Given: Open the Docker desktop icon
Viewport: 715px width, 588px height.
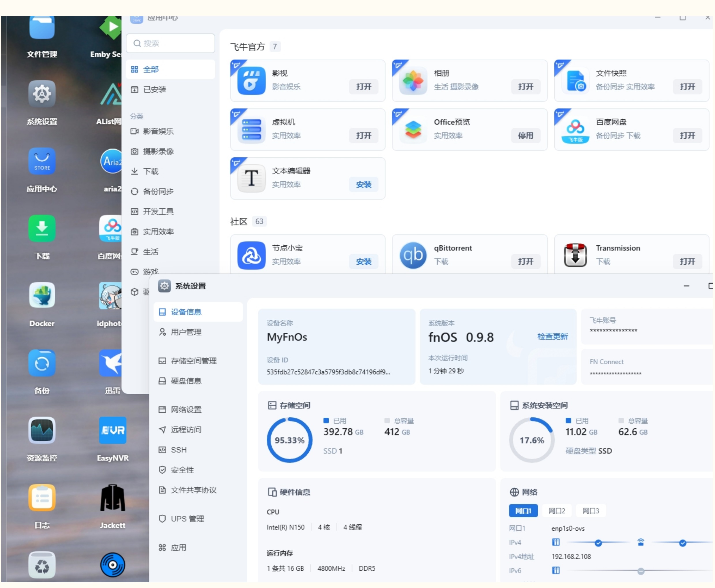Looking at the screenshot, I should [x=42, y=295].
